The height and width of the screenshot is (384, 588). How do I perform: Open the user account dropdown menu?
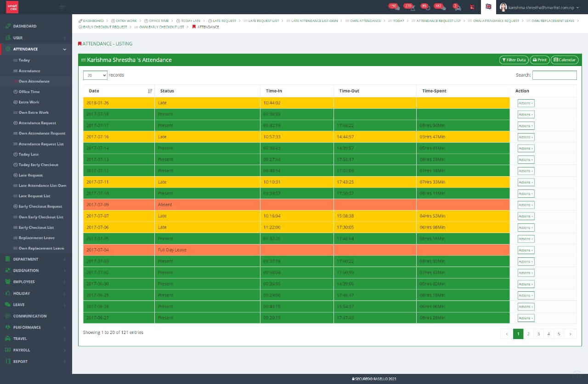coord(537,7)
